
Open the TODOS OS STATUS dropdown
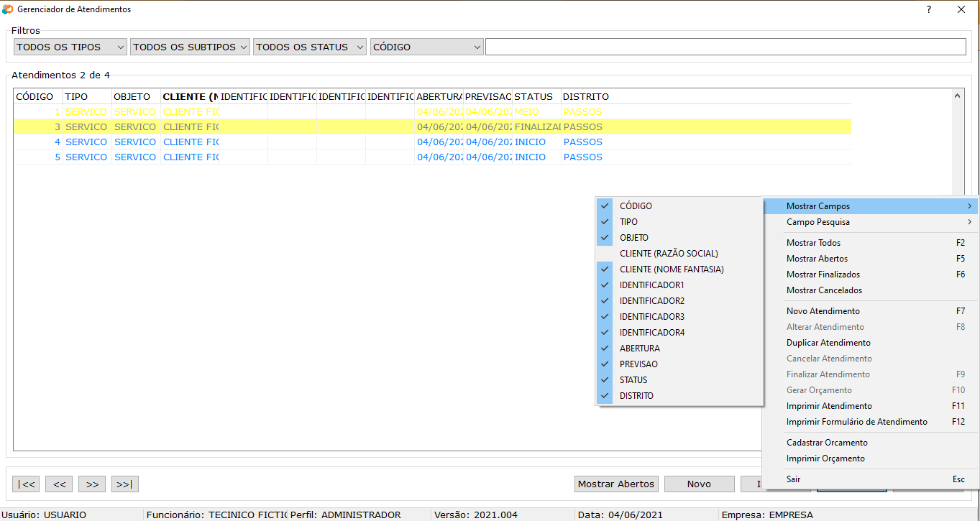click(309, 47)
